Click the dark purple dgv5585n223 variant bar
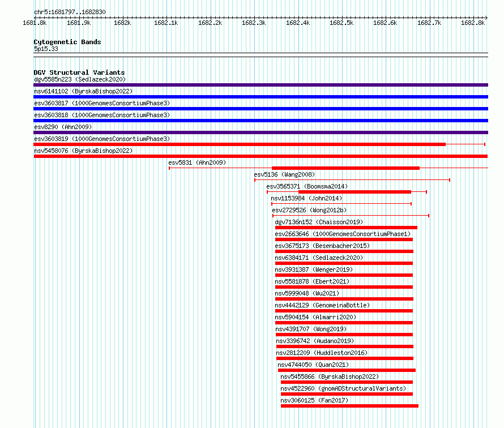This screenshot has width=504, height=428. point(260,85)
